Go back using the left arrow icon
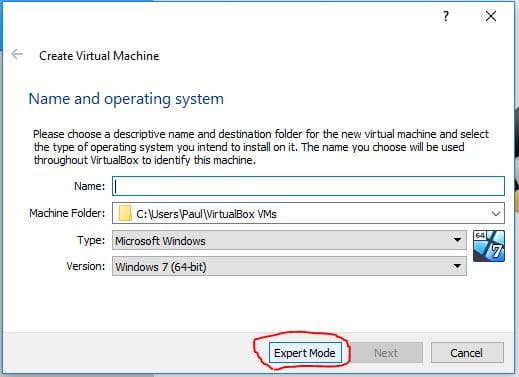Screen dimensions: 519x377 pos(17,54)
